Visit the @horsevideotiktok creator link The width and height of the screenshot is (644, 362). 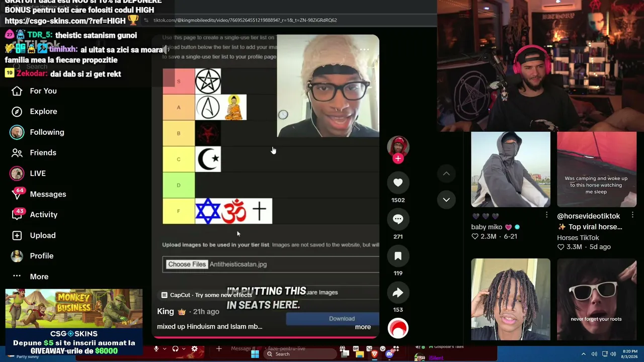coord(589,216)
